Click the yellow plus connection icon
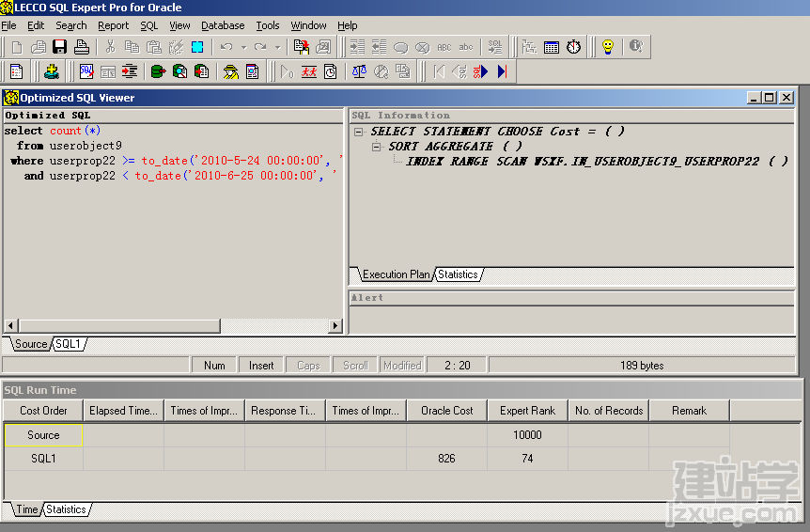Viewport: 810px width, 532px height. [51, 71]
